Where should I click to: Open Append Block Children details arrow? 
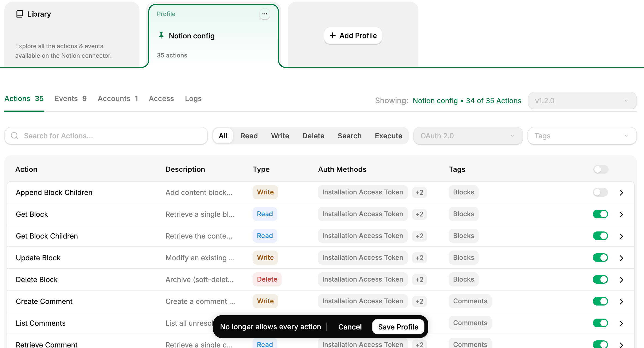621,193
